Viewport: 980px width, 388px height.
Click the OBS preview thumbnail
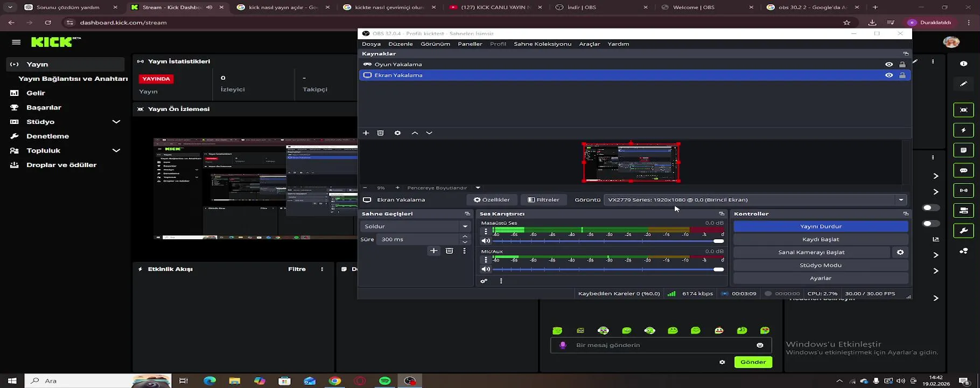(631, 162)
